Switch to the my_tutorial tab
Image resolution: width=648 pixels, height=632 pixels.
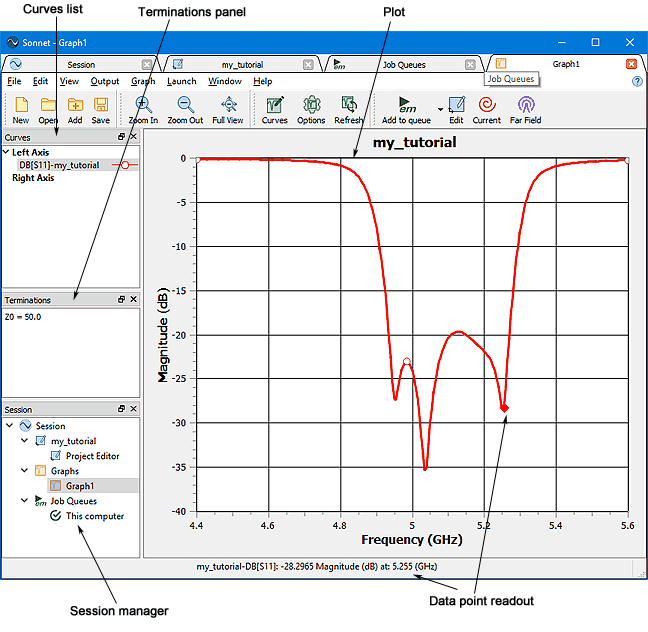242,64
